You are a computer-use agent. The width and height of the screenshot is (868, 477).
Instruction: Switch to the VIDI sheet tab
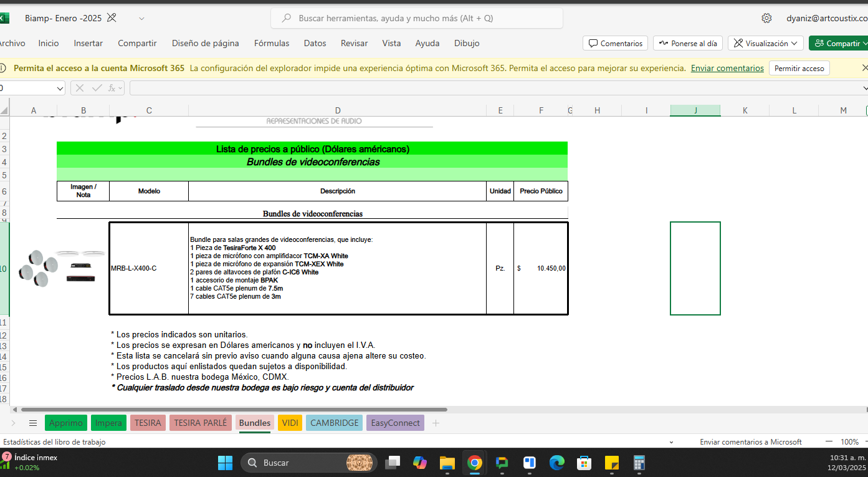[290, 423]
